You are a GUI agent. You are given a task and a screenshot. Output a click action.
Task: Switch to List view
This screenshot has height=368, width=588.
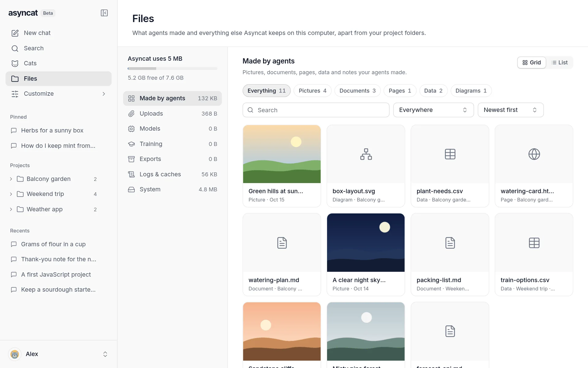click(560, 63)
